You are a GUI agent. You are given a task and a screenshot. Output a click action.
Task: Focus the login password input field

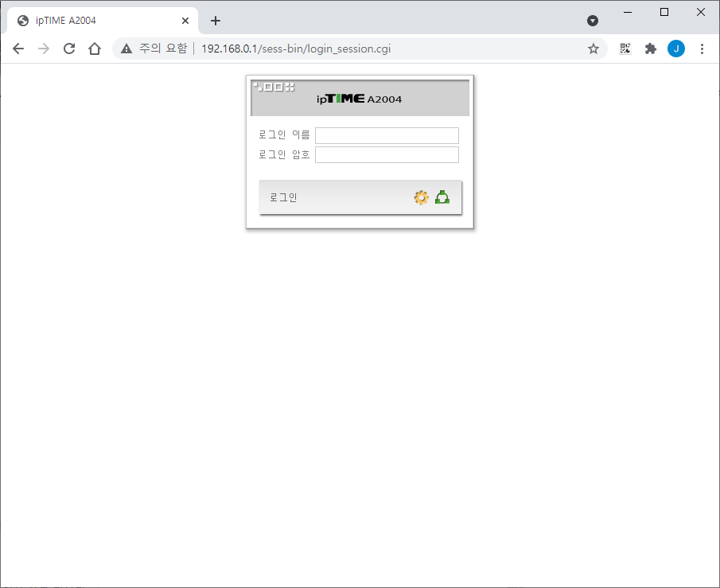387,155
